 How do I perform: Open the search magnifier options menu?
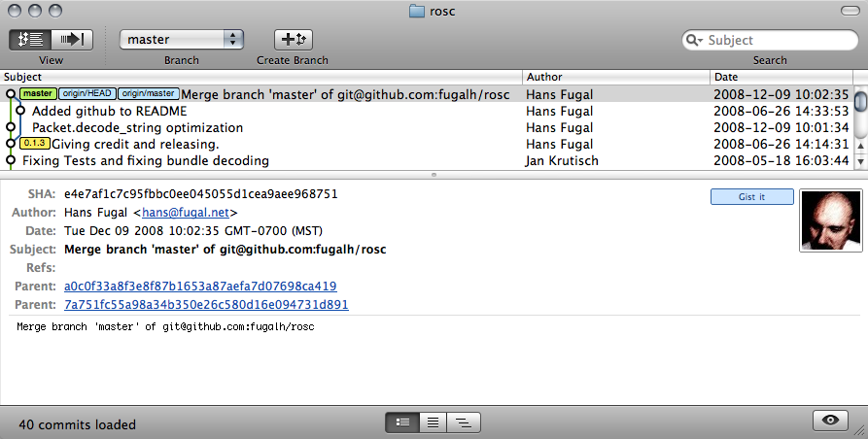coord(694,40)
